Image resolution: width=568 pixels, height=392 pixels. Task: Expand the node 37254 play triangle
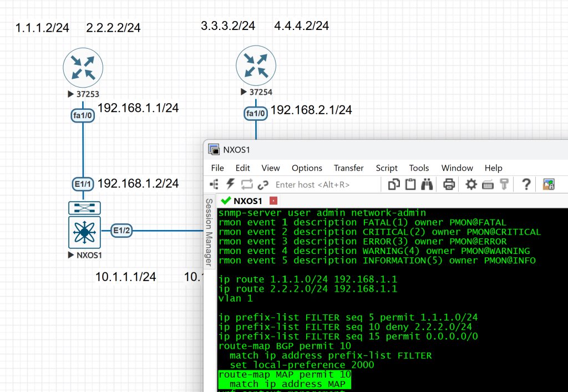coord(243,92)
